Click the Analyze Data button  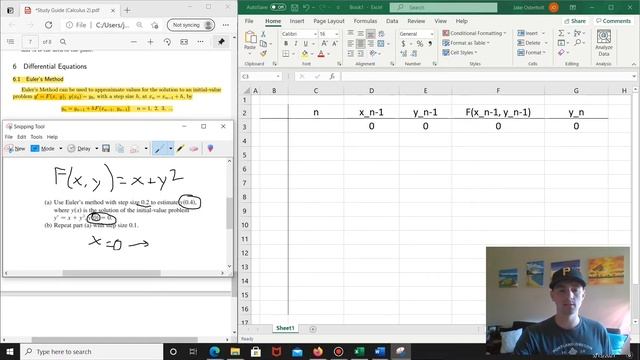point(604,43)
